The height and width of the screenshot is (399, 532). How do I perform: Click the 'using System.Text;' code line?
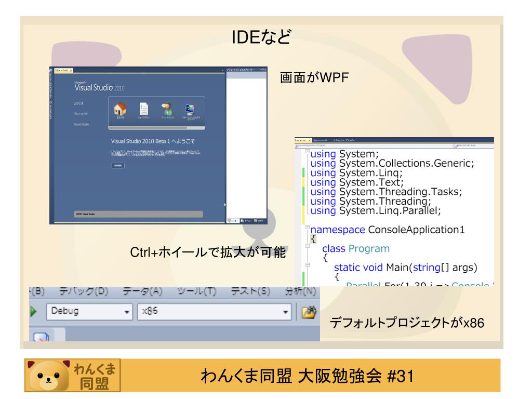point(357,182)
